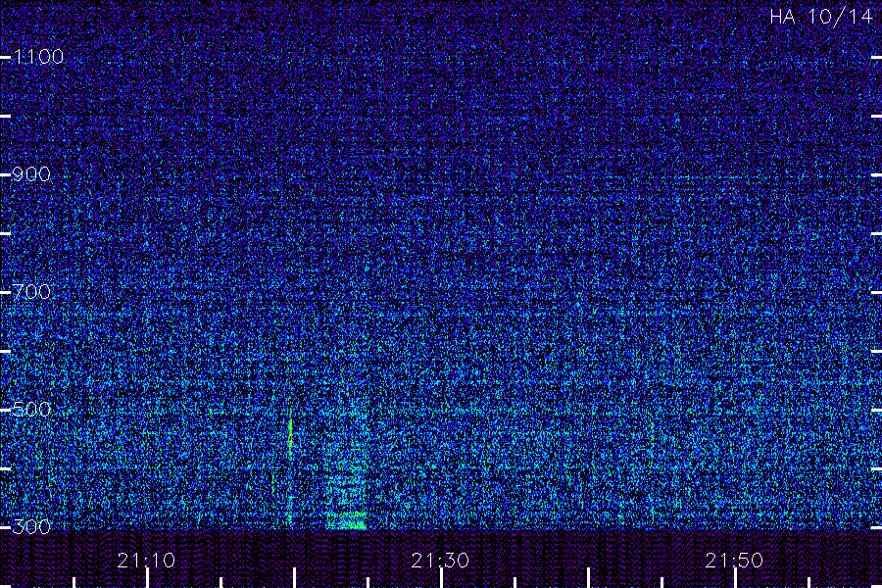Click the HA 10/14 date label
This screenshot has width=882, height=588.
(820, 17)
